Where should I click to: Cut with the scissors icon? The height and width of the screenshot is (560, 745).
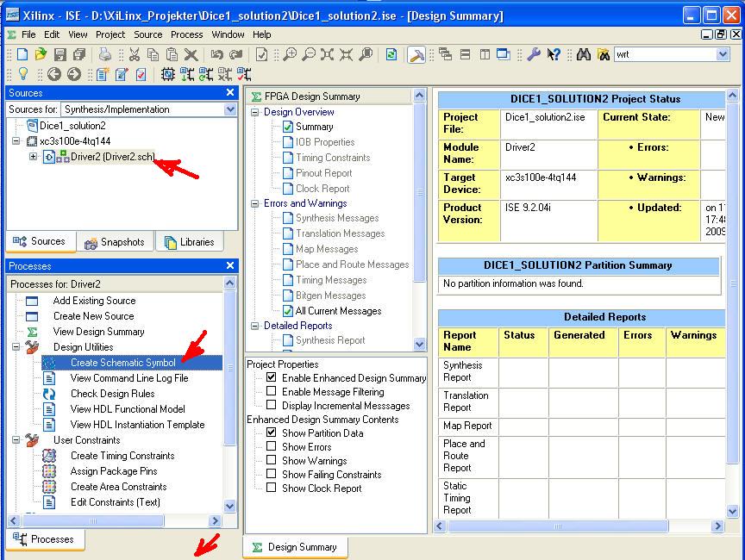click(135, 54)
